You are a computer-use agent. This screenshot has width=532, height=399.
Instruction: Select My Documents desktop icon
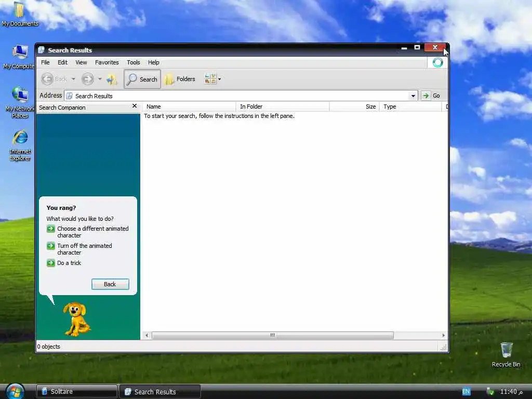[20, 14]
